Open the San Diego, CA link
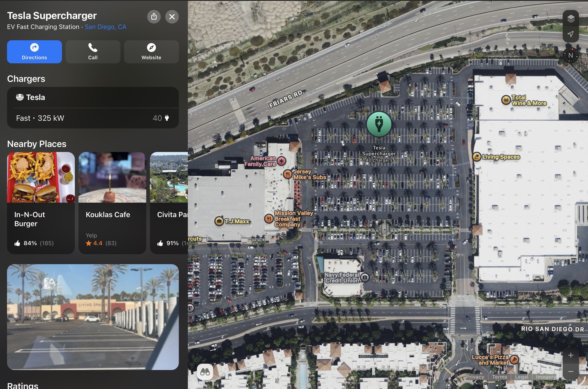 105,27
